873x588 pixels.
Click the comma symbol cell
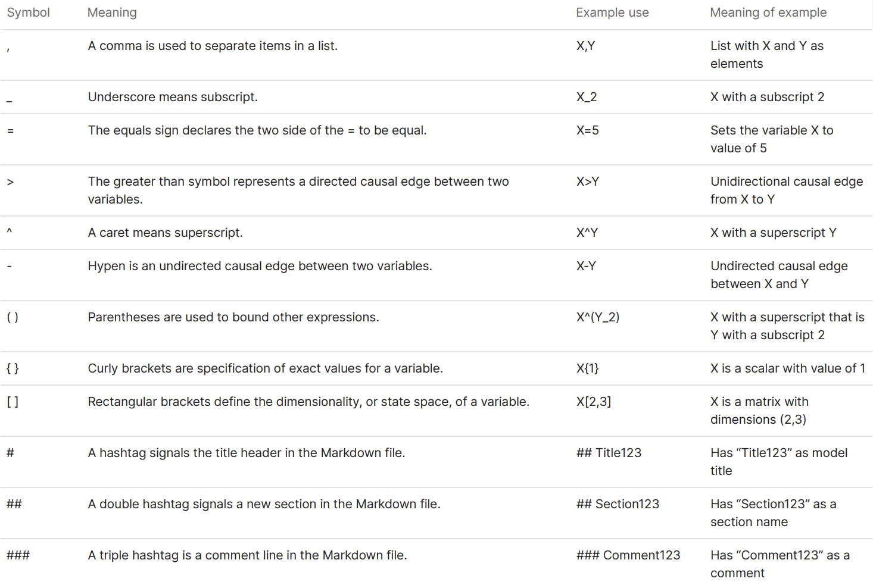tap(8, 49)
